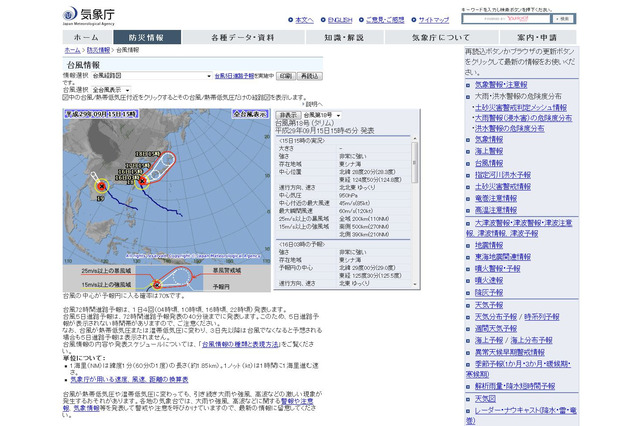Click the typhoon info panel scrollbar thumb
This screenshot has width=640, height=426.
[414, 162]
